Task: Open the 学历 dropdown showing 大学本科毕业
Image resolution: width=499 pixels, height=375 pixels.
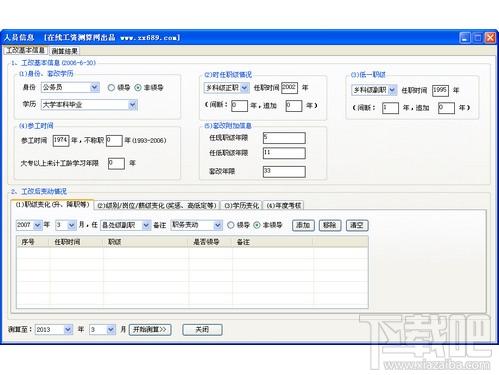Action: pyautogui.click(x=89, y=105)
